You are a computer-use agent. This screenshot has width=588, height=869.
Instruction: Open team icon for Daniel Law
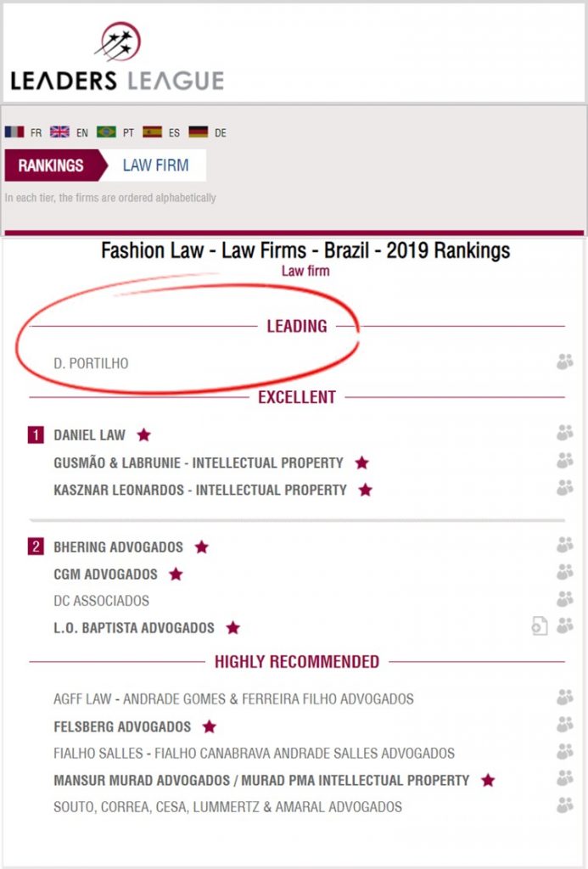point(565,433)
